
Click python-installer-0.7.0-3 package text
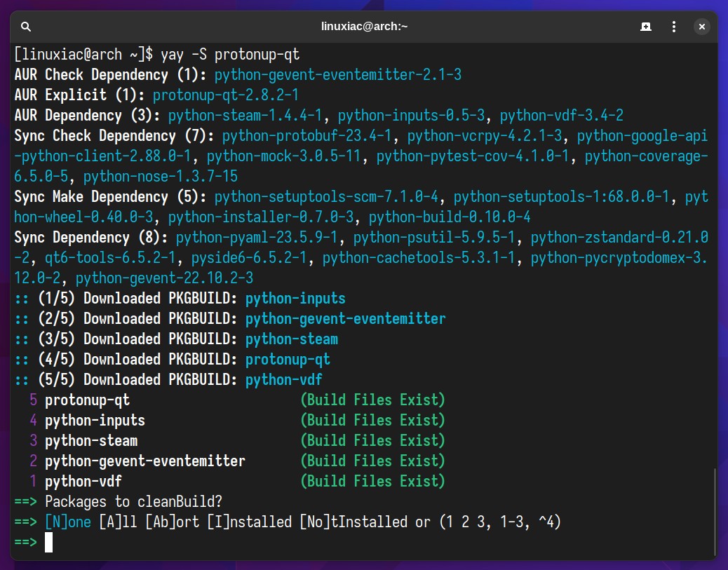click(261, 217)
